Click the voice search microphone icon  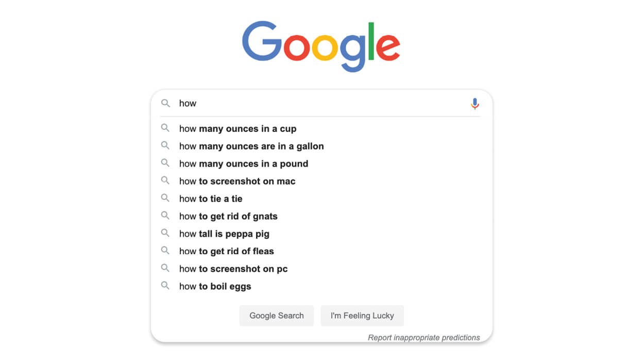coord(474,104)
